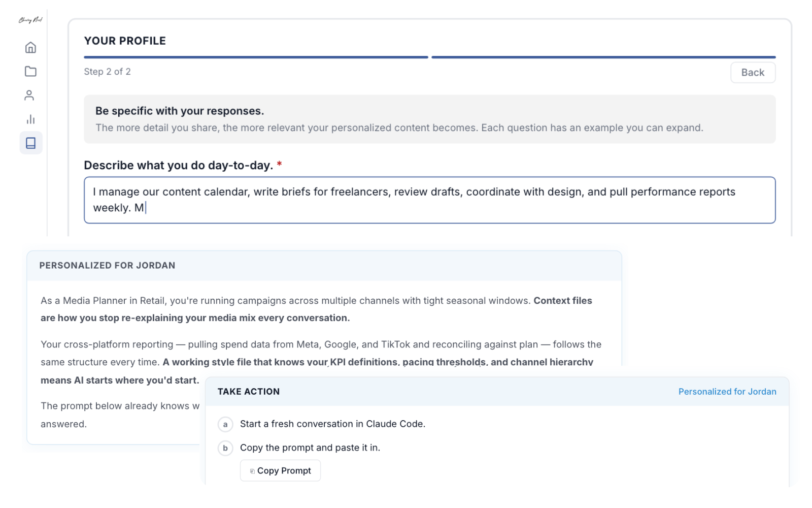Click the TAKE ACTION heading
The width and height of the screenshot is (812, 508).
[x=249, y=392]
